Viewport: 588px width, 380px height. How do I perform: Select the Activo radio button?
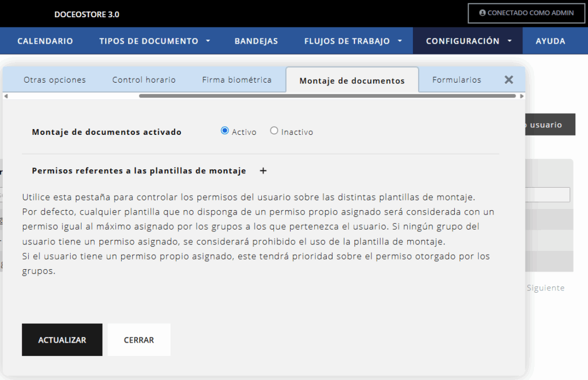coord(225,131)
